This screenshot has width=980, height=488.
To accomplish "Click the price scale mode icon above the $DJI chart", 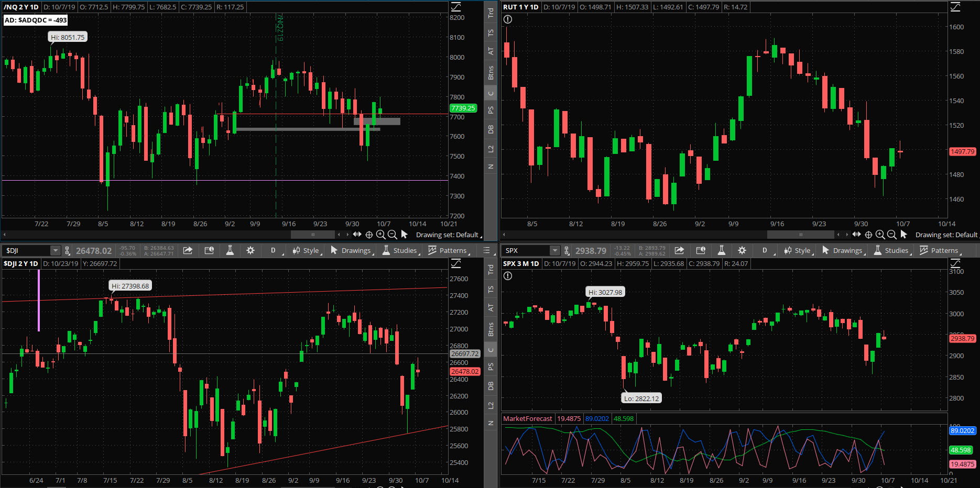I will (456, 263).
